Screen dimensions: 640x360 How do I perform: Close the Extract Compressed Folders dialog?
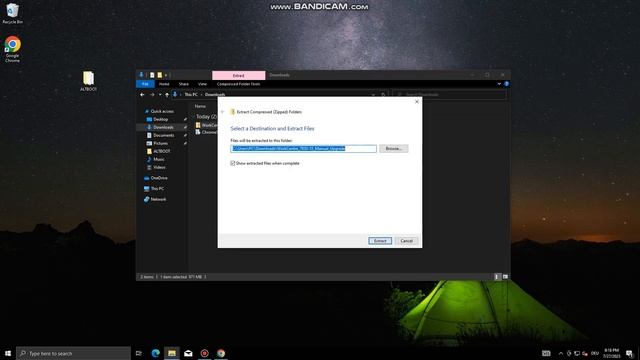click(x=417, y=102)
